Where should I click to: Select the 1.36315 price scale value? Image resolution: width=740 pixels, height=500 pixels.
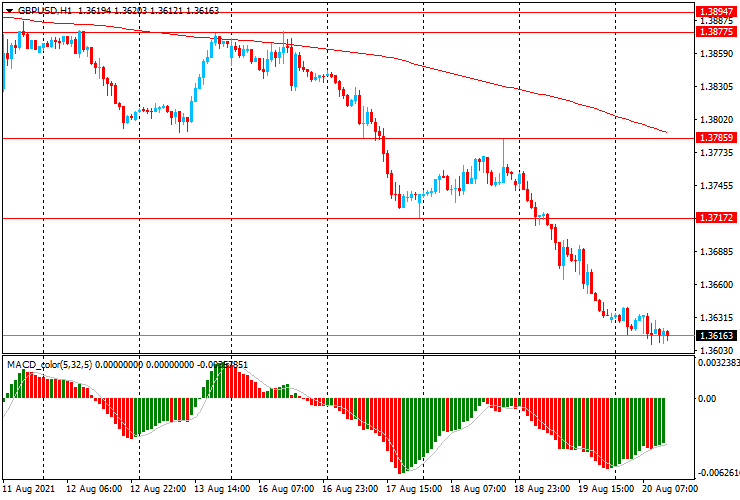pyautogui.click(x=717, y=317)
